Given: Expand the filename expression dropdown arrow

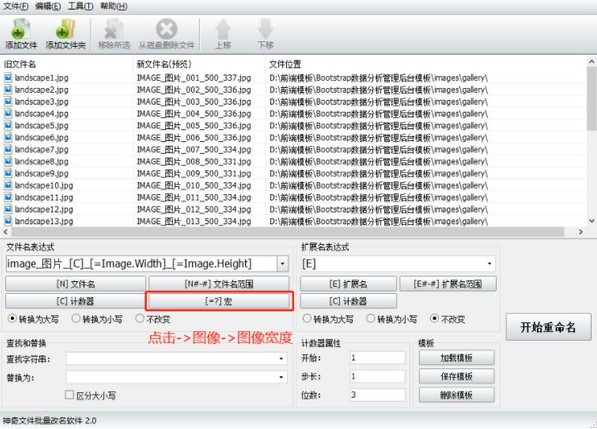Looking at the screenshot, I should tap(283, 263).
